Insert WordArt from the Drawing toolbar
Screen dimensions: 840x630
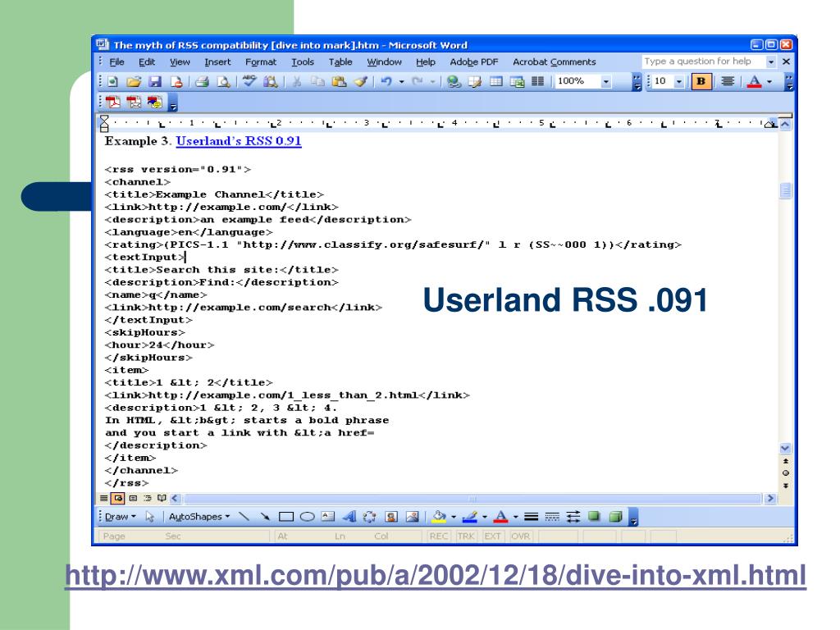(x=349, y=517)
